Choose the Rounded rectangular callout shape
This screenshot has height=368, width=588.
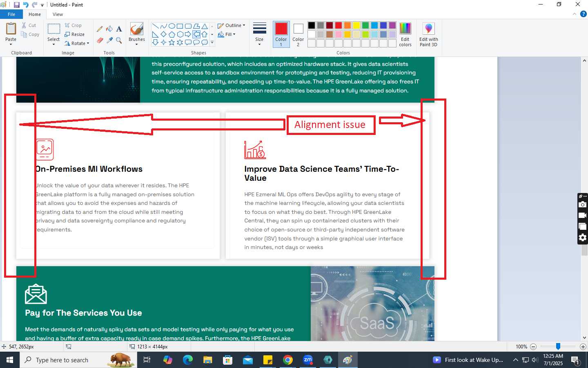tap(188, 42)
